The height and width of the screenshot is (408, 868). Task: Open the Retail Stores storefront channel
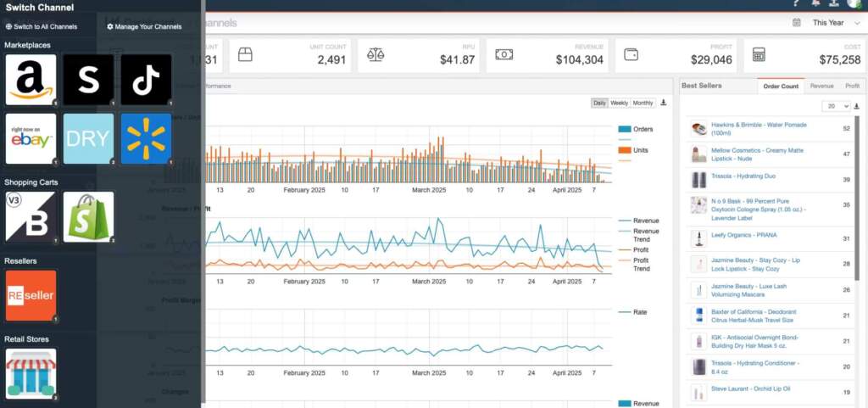click(31, 374)
